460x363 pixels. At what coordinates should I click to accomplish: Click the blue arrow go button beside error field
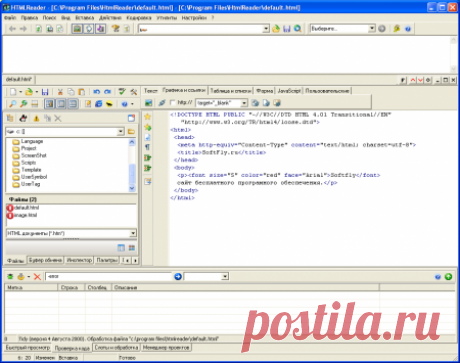(178, 276)
